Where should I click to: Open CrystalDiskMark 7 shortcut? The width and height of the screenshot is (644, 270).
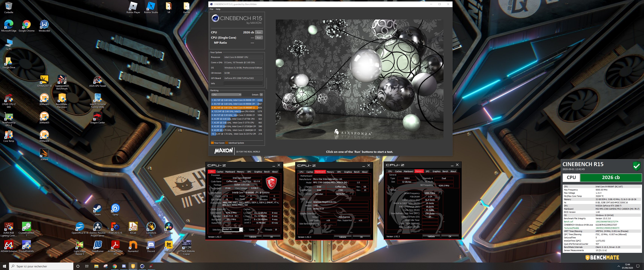(27, 229)
